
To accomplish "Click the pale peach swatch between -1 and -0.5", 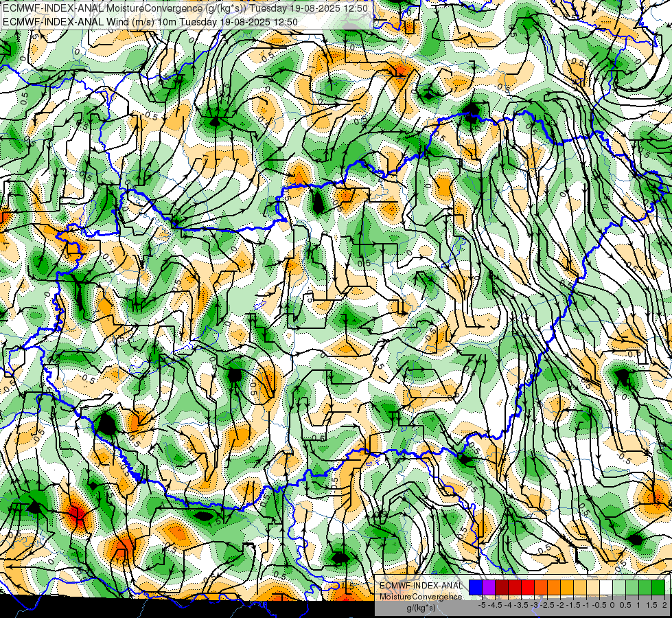I will coord(593,588).
